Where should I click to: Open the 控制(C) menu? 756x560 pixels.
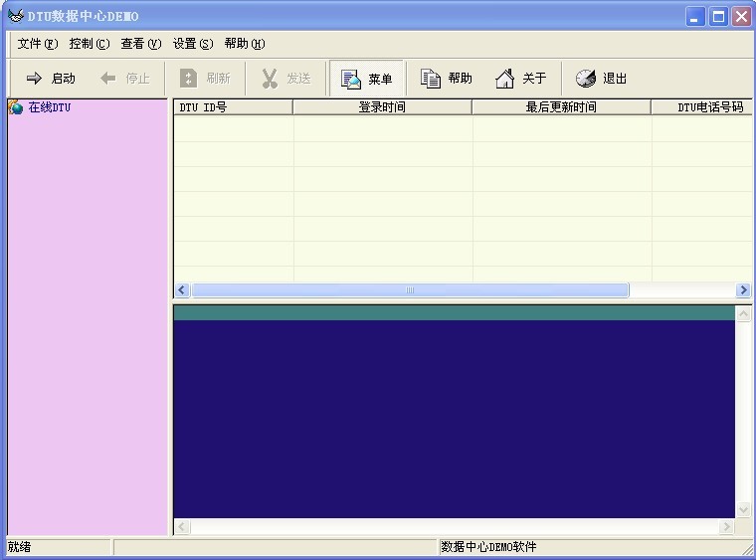90,44
